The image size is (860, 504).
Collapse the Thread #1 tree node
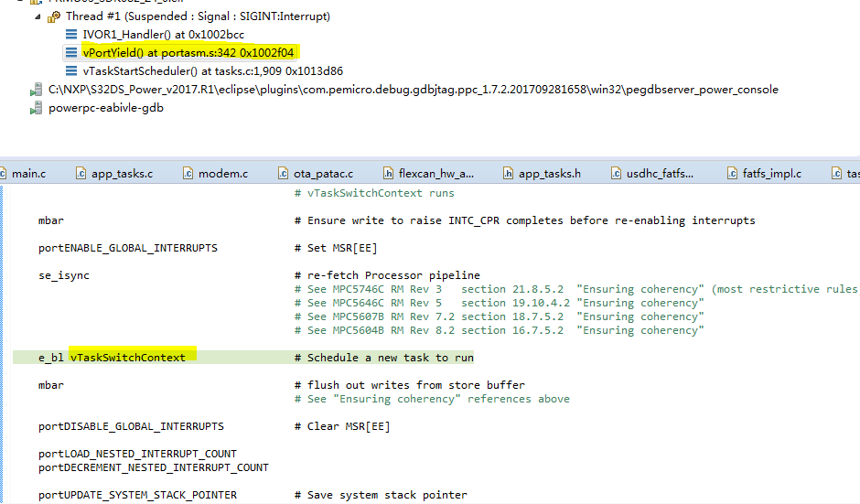pyautogui.click(x=38, y=17)
